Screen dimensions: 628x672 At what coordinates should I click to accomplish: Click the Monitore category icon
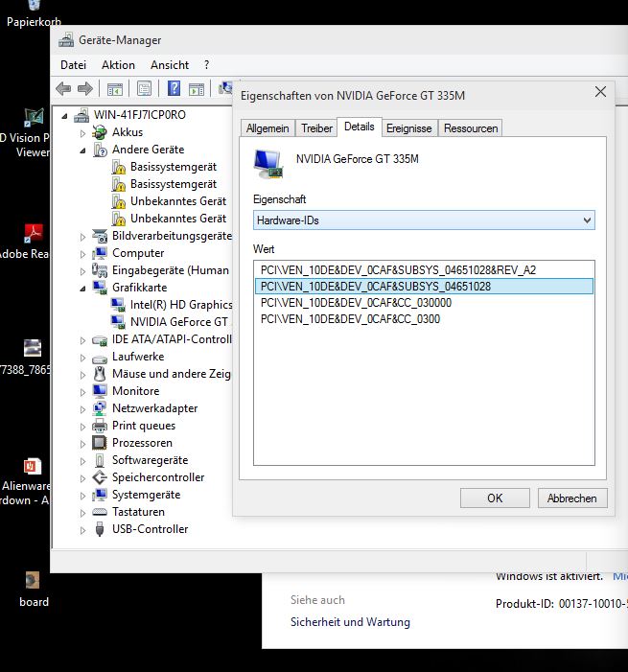[100, 391]
